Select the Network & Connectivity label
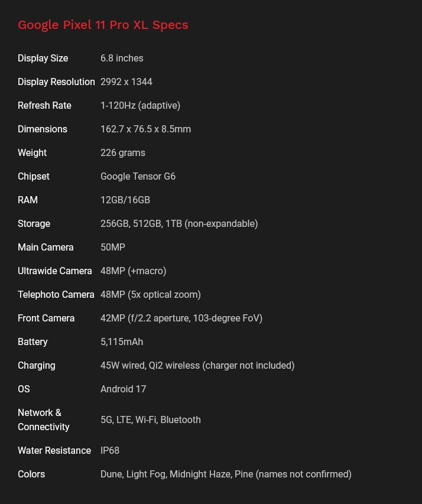Image resolution: width=422 pixels, height=504 pixels. click(x=43, y=420)
